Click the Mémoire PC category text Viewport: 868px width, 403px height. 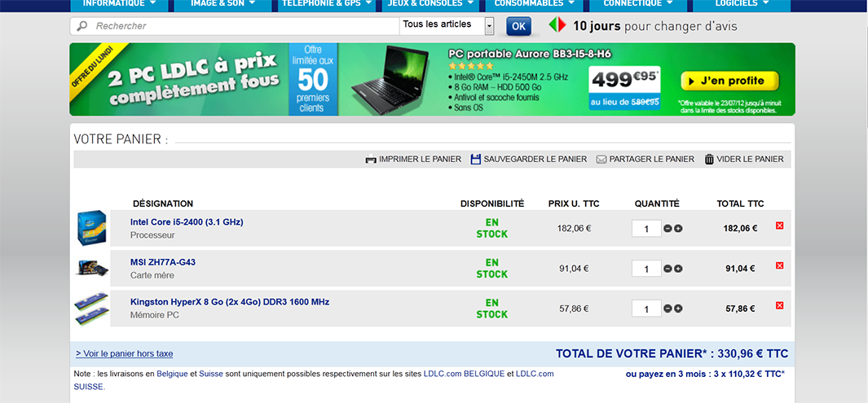pos(154,315)
